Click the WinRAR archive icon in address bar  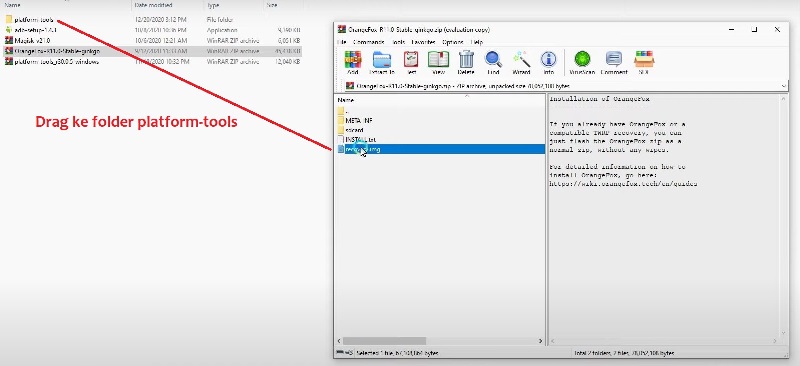tap(350, 86)
